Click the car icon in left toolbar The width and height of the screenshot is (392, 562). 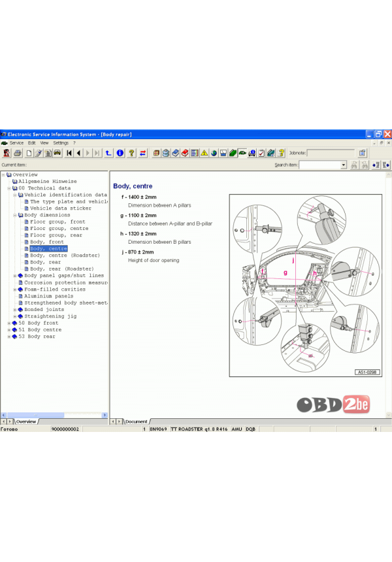57,153
